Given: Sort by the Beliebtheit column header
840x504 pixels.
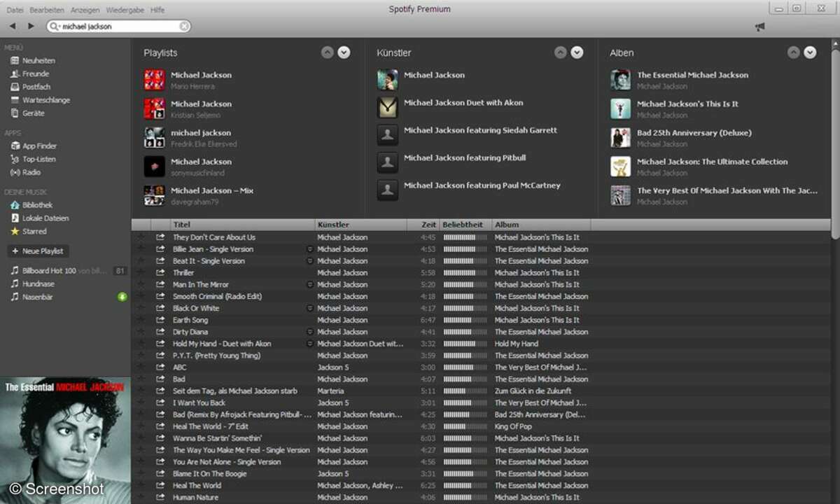Looking at the screenshot, I should pyautogui.click(x=465, y=225).
